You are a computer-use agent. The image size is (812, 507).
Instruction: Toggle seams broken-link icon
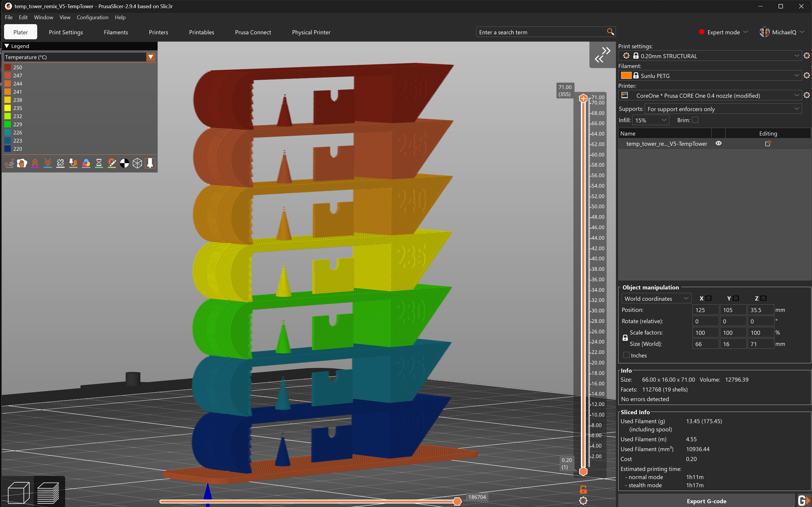61,163
